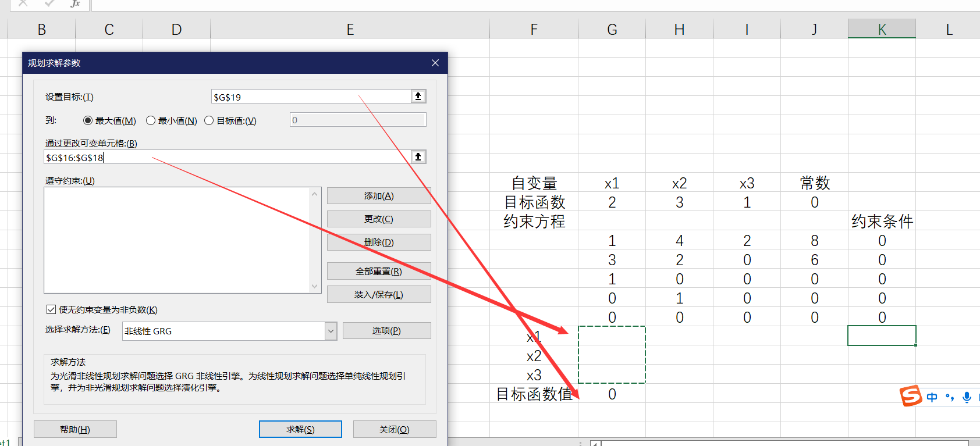Screen dimensions: 980x446
Task: Toggle 使无约束变量为非负数(K) checkbox
Action: (x=51, y=309)
